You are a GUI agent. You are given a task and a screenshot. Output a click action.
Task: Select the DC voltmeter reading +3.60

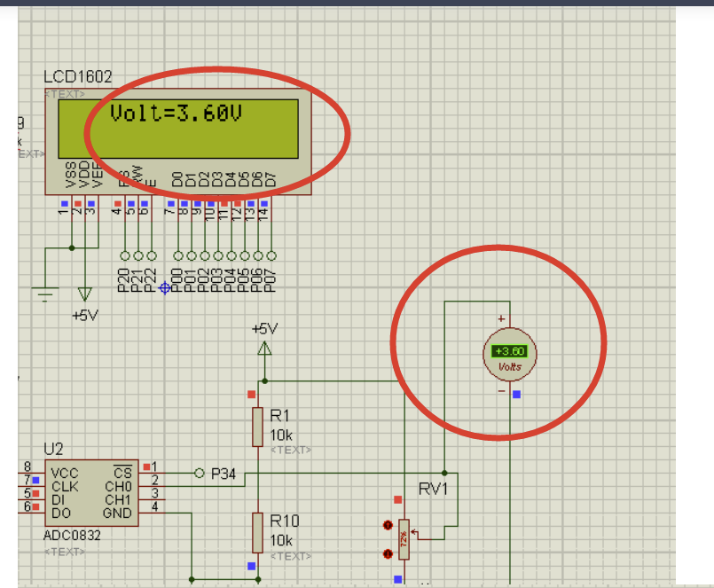point(509,355)
